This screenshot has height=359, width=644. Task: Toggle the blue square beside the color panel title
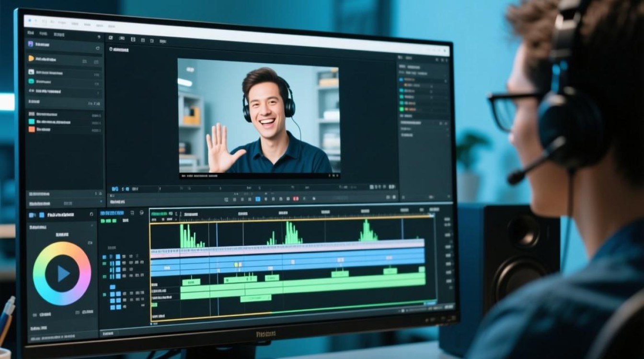pyautogui.click(x=42, y=215)
